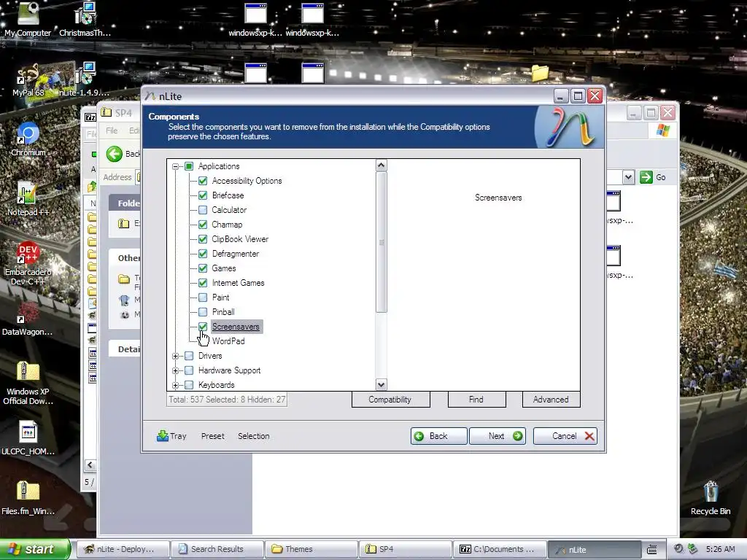The width and height of the screenshot is (747, 560).
Task: Uncheck Briefcase component
Action: (x=203, y=195)
